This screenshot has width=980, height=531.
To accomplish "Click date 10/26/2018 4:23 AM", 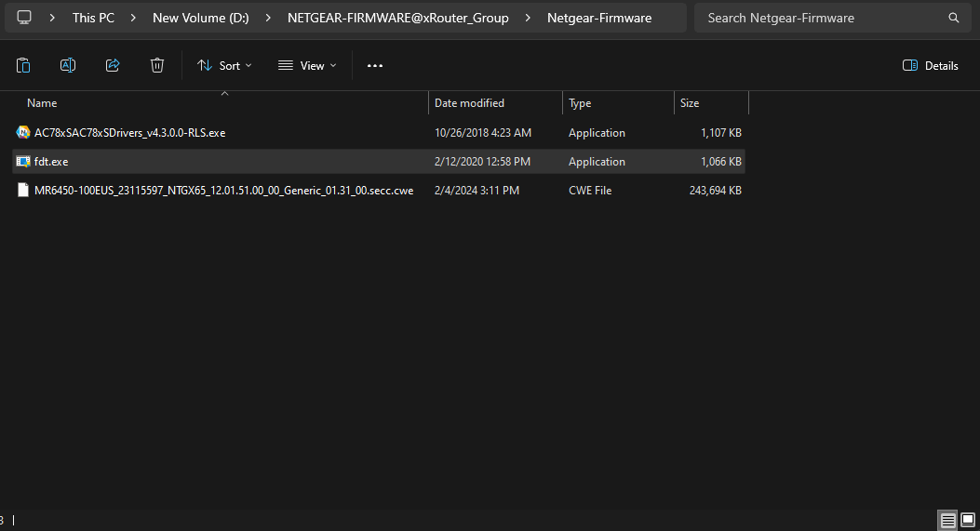I will tap(483, 132).
